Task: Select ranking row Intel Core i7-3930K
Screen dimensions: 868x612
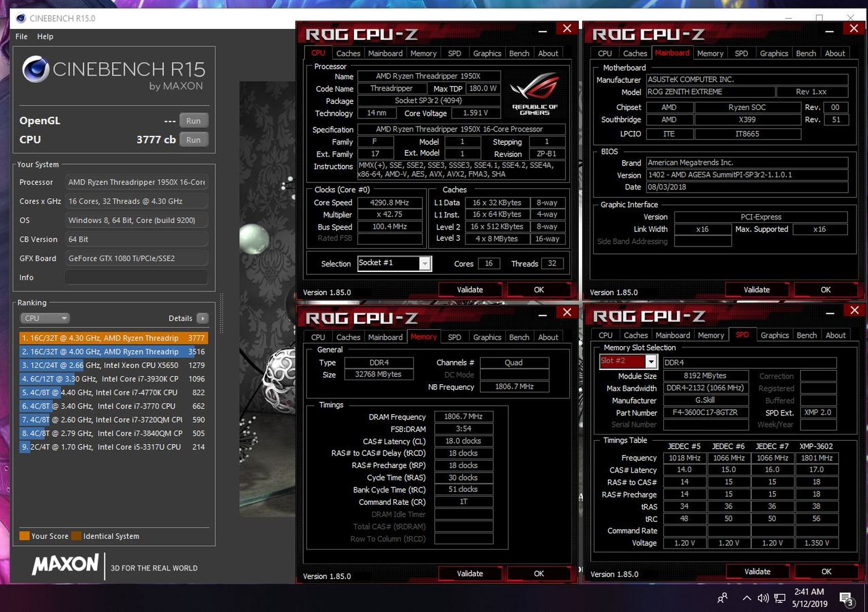Action: coord(113,379)
